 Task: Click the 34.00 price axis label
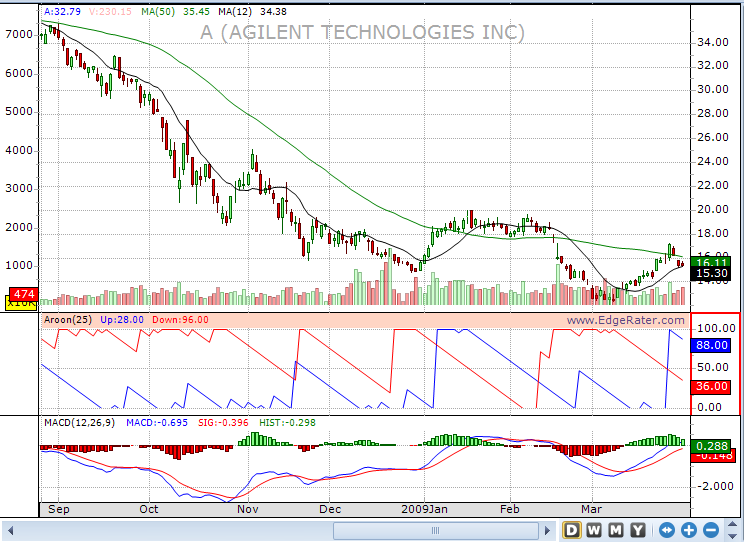click(x=712, y=42)
